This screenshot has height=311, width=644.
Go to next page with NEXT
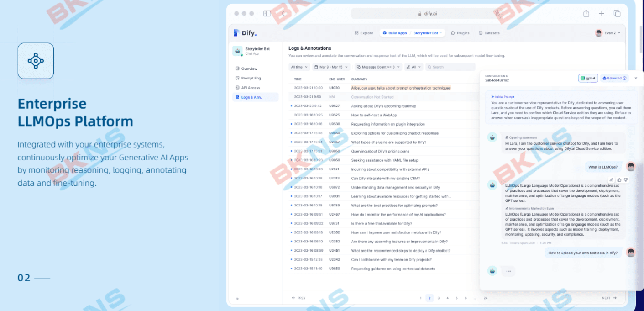(x=609, y=298)
